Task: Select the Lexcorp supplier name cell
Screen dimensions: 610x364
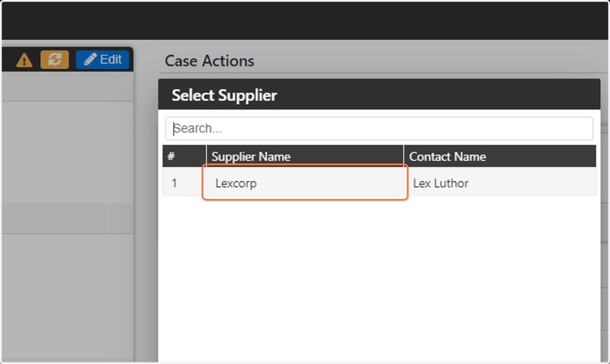Action: [305, 183]
